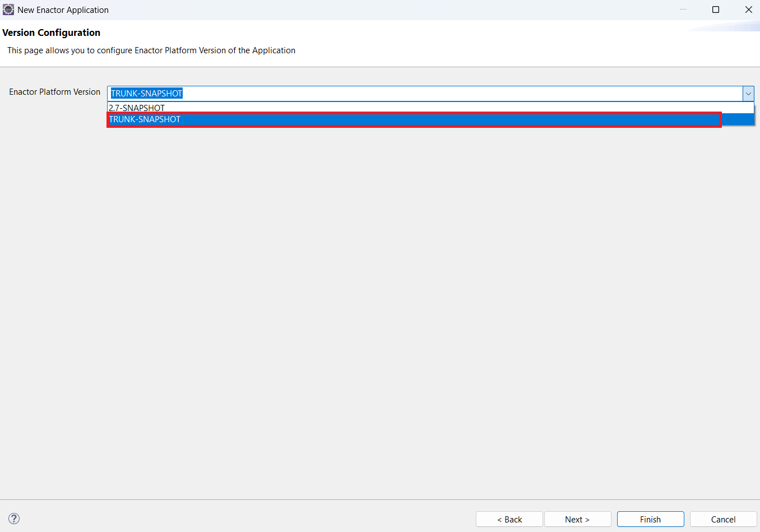The image size is (760, 532).
Task: Select 2.7-SNAPSHOT from the version list
Action: [430, 108]
